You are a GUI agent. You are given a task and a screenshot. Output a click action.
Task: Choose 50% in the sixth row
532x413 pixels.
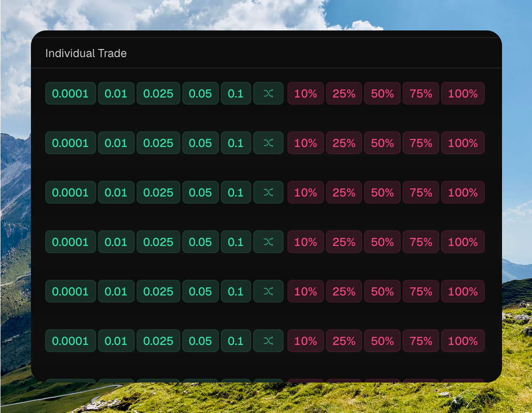coord(383,341)
